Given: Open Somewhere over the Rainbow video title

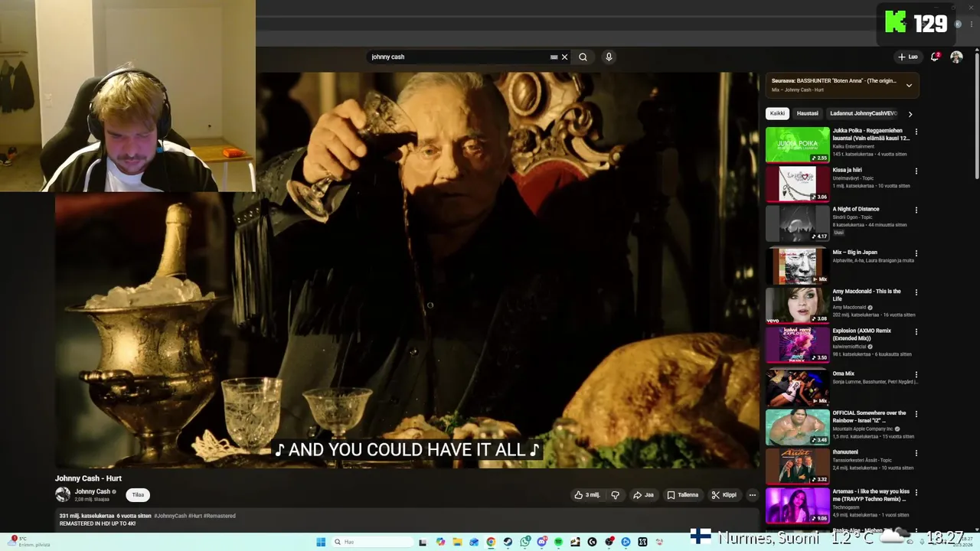Looking at the screenshot, I should click(x=869, y=416).
